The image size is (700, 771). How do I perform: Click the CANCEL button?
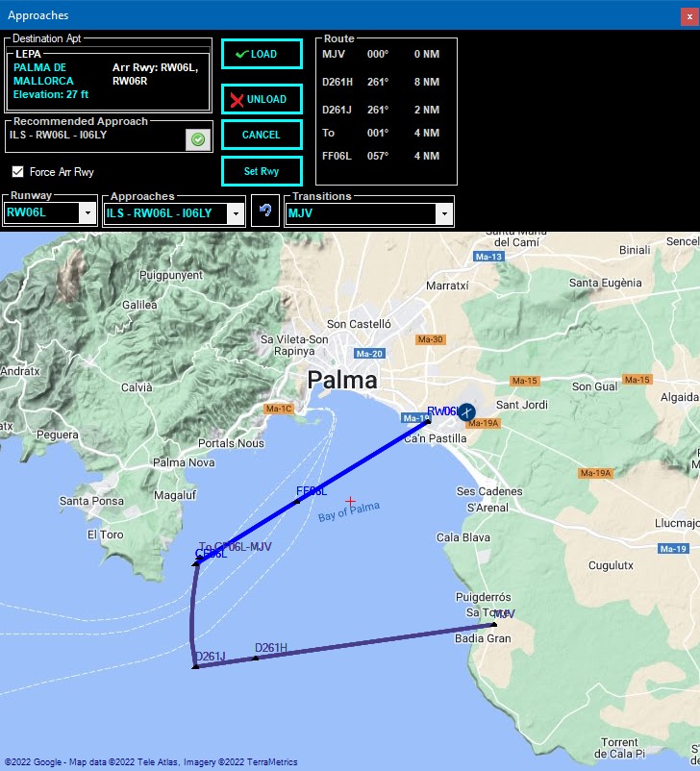click(262, 135)
